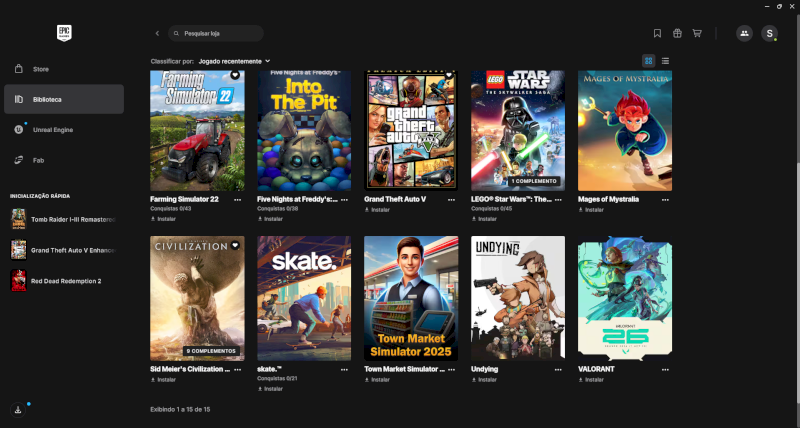Open options menu for Farming Simulator 22
The height and width of the screenshot is (428, 800).
(237, 199)
